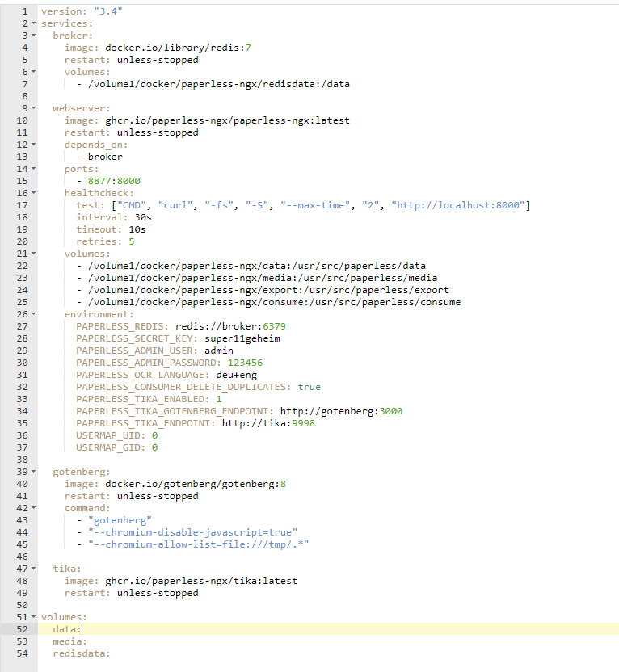619x672 pixels.
Task: Collapse the tika section fold arrow
Action: click(33, 569)
